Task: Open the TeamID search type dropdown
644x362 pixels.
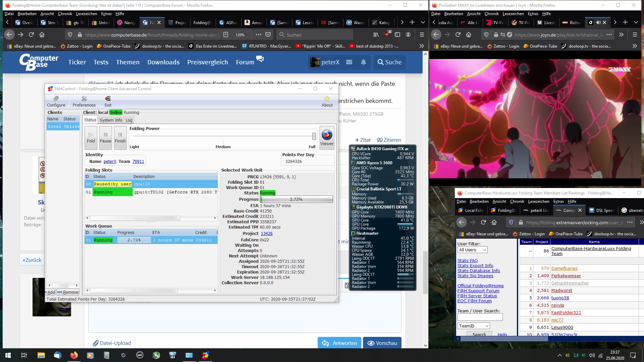Action: pyautogui.click(x=474, y=326)
